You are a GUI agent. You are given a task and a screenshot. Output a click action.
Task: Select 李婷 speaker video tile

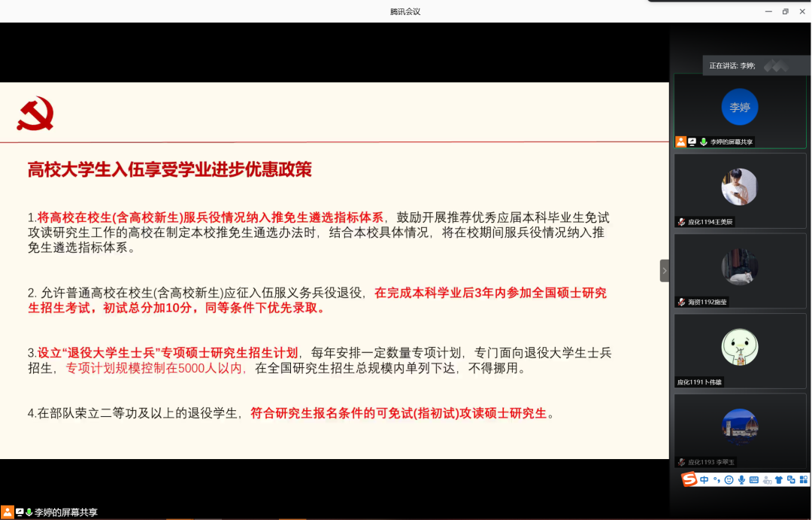tap(740, 108)
